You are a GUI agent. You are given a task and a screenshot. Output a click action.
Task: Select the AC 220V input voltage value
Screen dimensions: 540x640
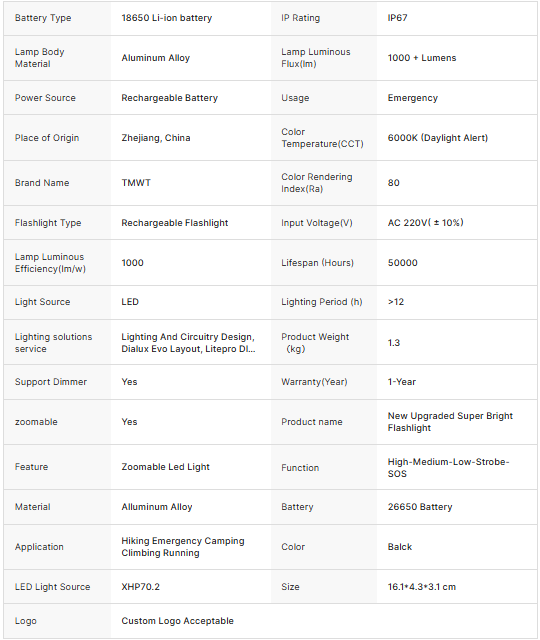click(425, 223)
